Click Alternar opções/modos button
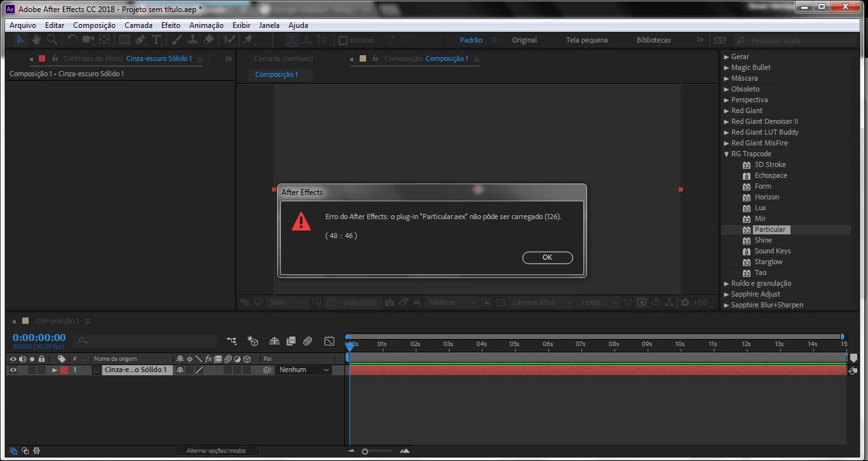The image size is (868, 461). pyautogui.click(x=216, y=451)
